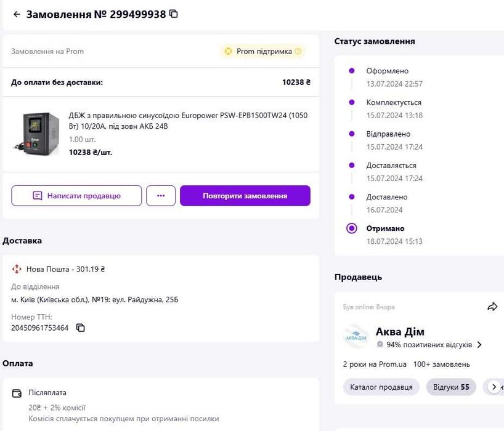Select the ТТН number 20450961753464 text
504x431 pixels.
(x=40, y=328)
